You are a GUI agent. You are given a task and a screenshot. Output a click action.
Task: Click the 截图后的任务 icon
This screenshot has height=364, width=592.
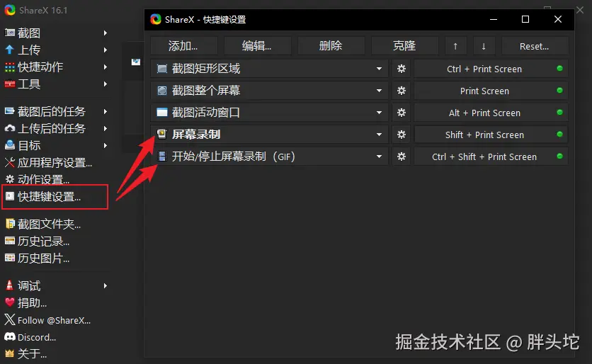coord(9,111)
